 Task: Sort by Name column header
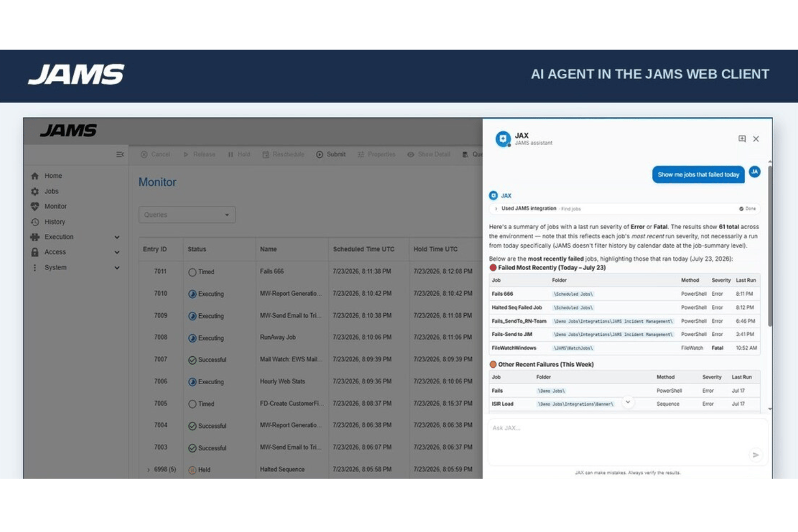pos(268,250)
